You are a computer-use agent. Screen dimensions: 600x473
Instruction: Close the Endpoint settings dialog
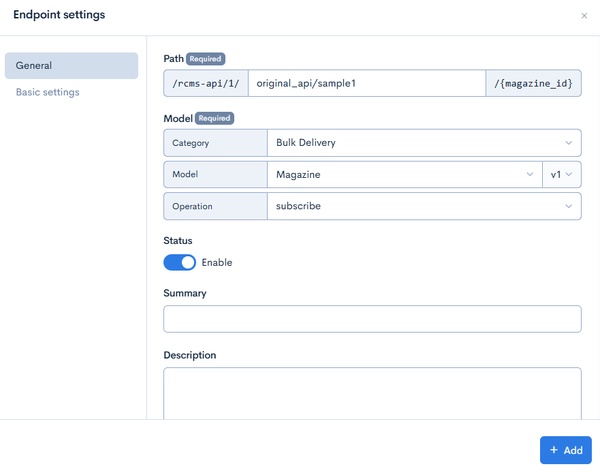click(x=584, y=16)
